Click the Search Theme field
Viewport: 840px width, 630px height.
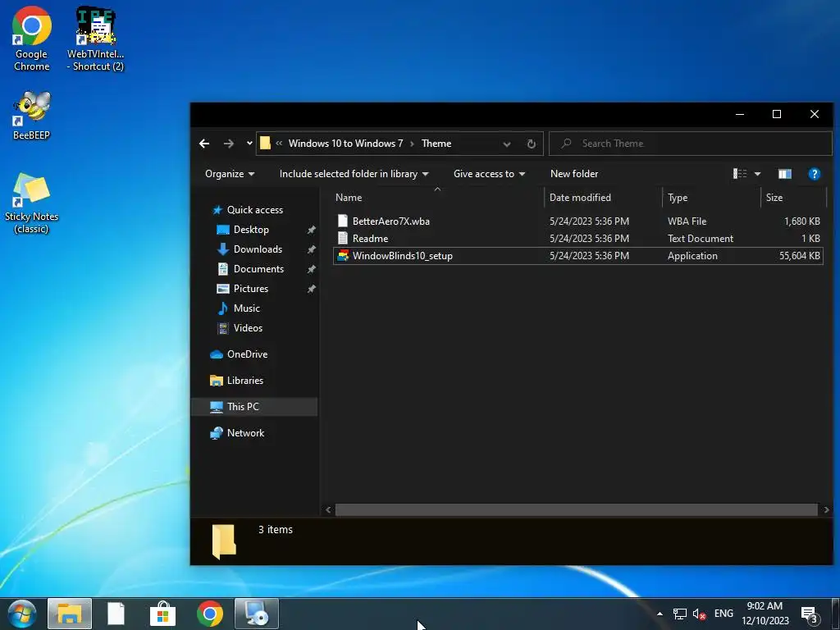(x=691, y=144)
